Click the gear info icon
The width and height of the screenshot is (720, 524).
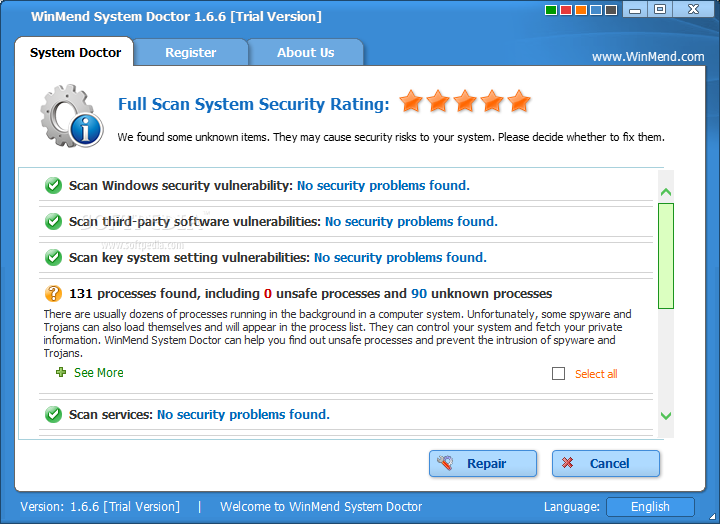[71, 116]
